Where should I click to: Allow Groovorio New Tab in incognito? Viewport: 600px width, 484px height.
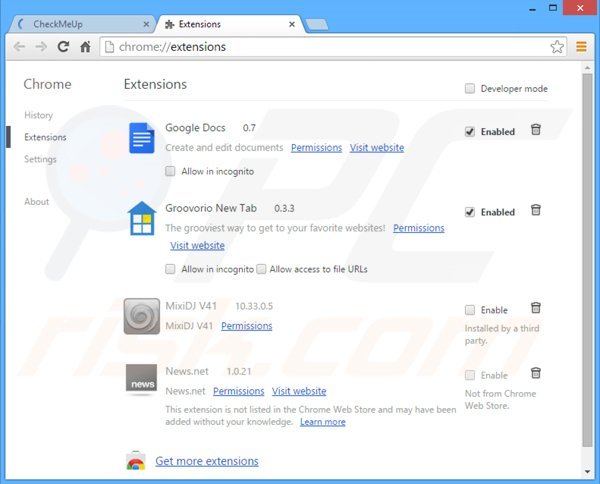pyautogui.click(x=170, y=269)
